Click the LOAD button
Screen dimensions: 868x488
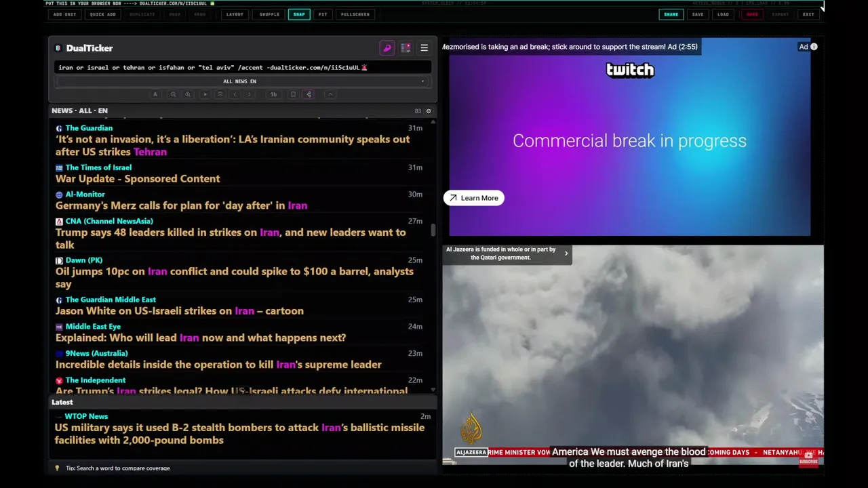pyautogui.click(x=724, y=14)
